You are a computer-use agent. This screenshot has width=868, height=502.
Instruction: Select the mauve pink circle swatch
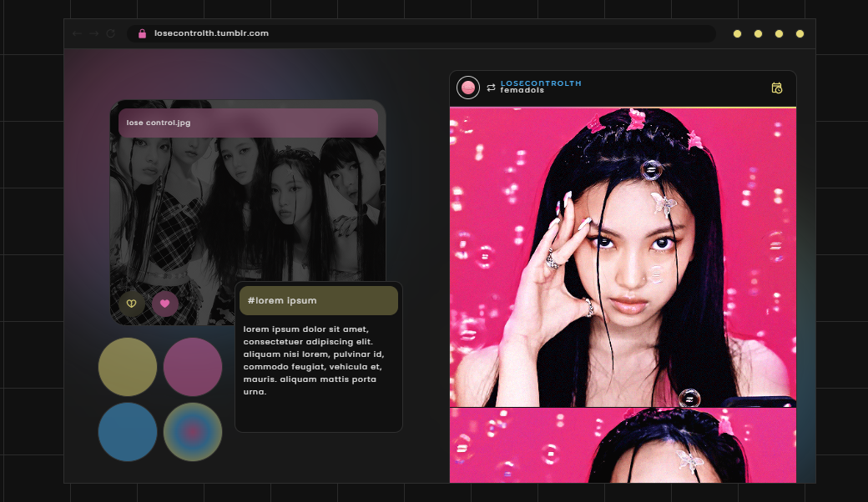(193, 367)
